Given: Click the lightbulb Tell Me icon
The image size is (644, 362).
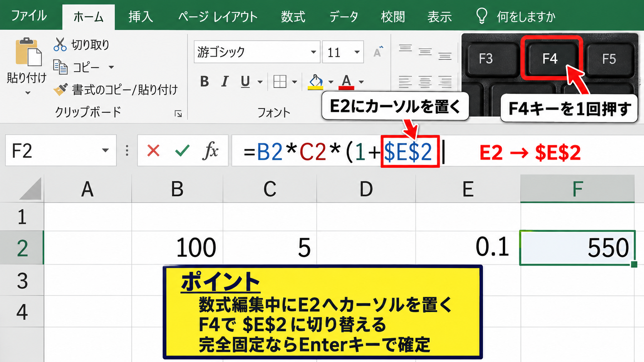Looking at the screenshot, I should pos(481,16).
